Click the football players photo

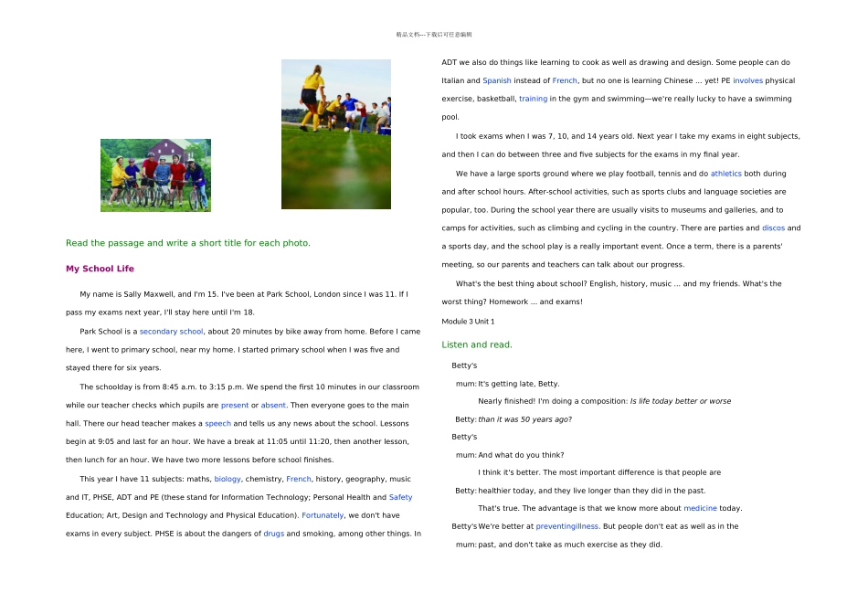[336, 134]
